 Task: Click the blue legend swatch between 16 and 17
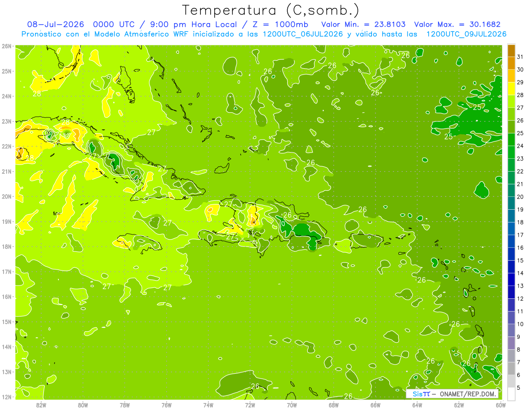click(x=511, y=241)
